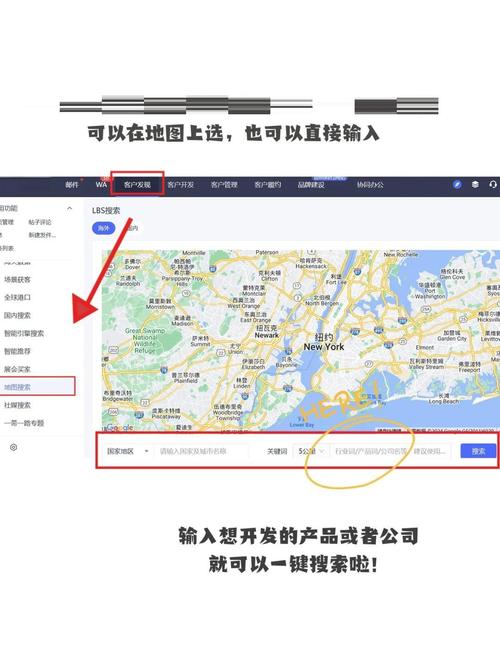Screen dimensions: 500x654
Task: Switch to the 海外 overseas tab
Action: pos(103,228)
